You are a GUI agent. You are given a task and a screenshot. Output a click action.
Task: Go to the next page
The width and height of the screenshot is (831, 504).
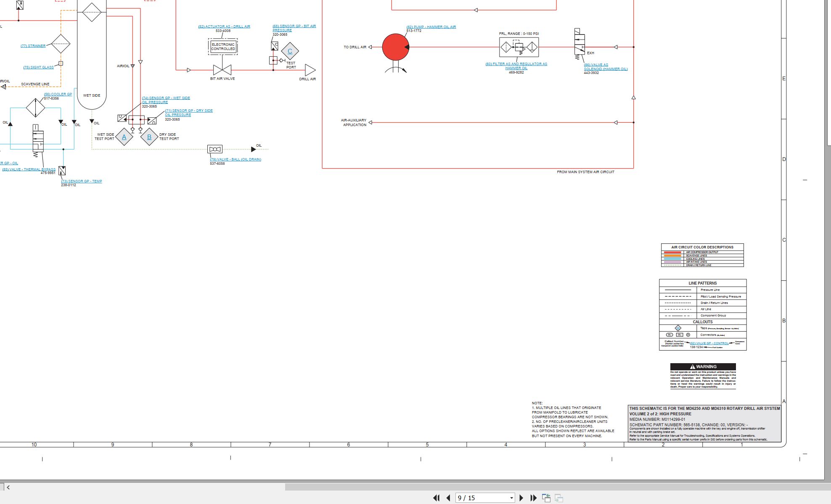(x=521, y=498)
